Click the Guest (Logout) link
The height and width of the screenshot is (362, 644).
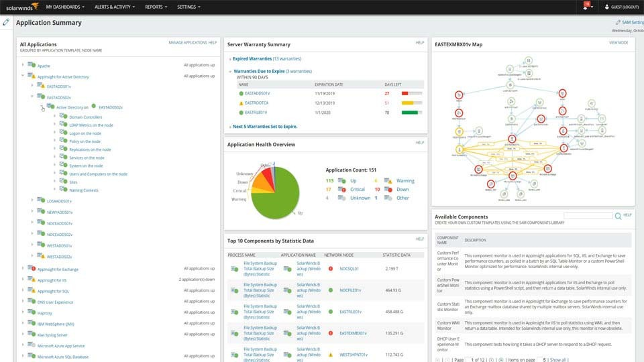click(625, 7)
